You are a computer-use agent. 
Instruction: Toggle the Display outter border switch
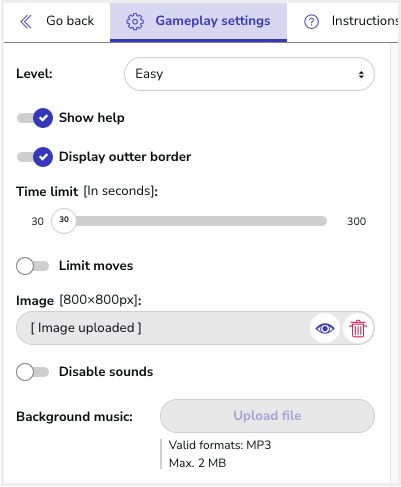coord(35,157)
